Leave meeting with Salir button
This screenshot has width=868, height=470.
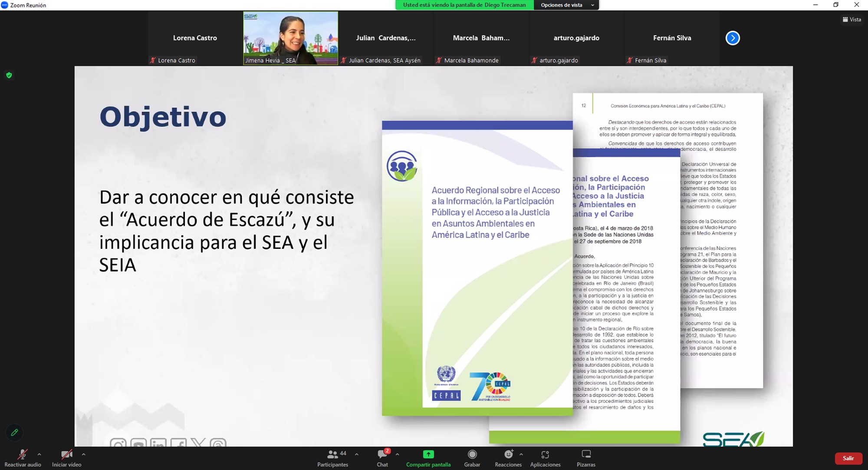[848, 458]
